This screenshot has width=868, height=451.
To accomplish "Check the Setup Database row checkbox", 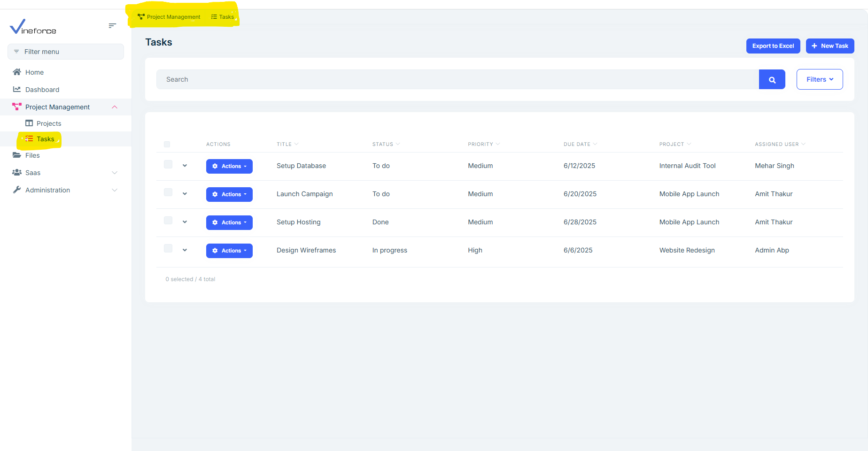I will (x=168, y=164).
